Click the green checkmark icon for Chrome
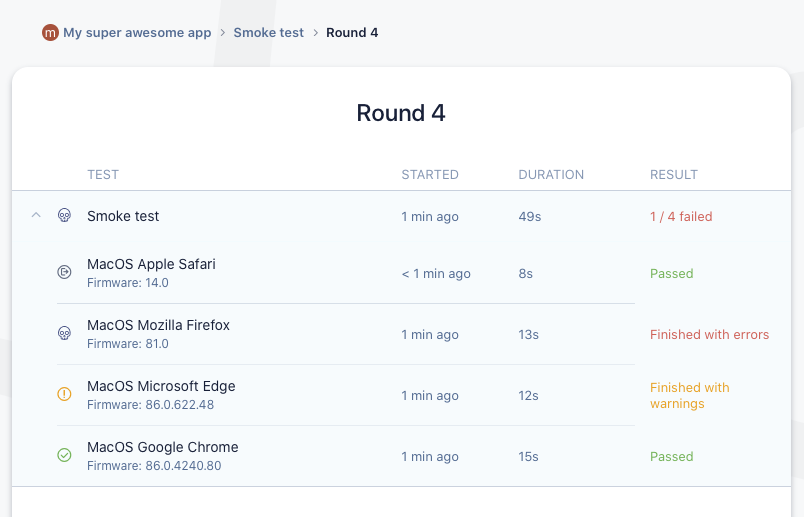The width and height of the screenshot is (804, 517). (64, 455)
